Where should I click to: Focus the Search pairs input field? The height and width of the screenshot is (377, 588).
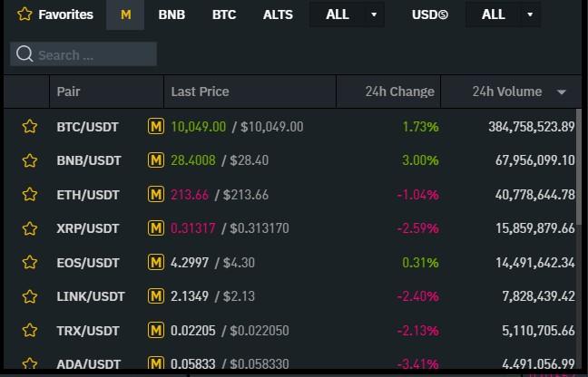[83, 54]
